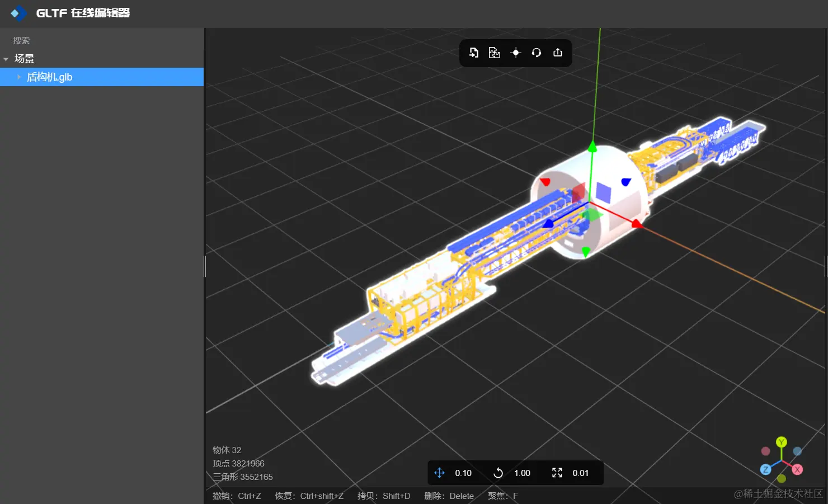Viewport: 828px width, 504px height.
Task: Click the green plane handle at gizmo center
Action: [x=591, y=215]
